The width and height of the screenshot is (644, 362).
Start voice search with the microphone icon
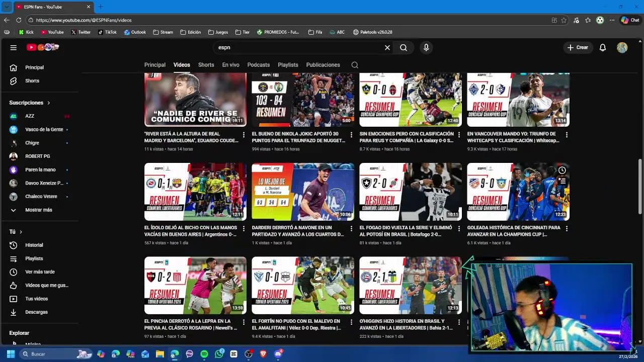tap(426, 47)
